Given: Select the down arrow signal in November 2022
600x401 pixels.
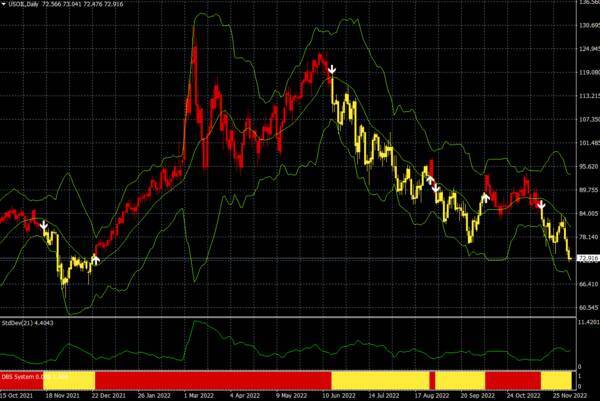Looking at the screenshot, I should 541,205.
